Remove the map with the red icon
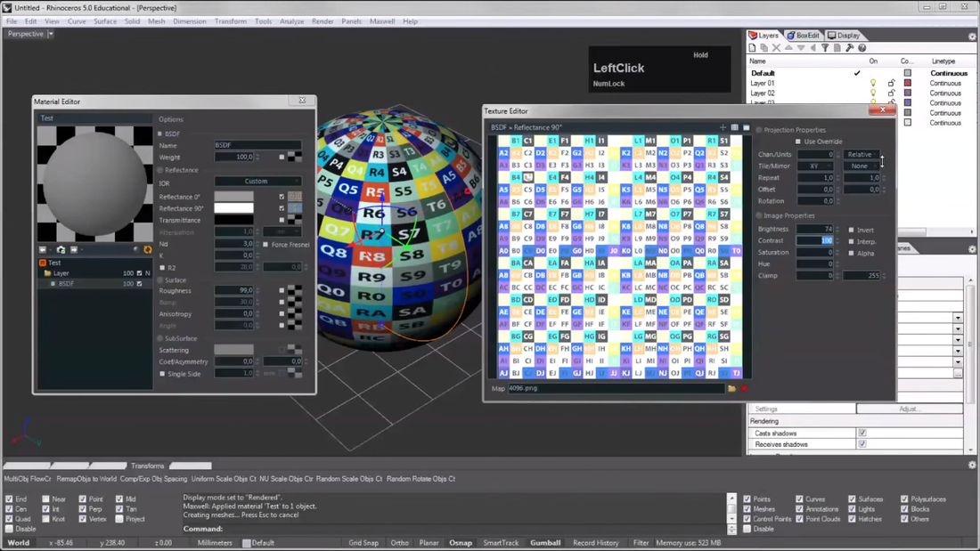Image resolution: width=980 pixels, height=551 pixels. click(744, 389)
